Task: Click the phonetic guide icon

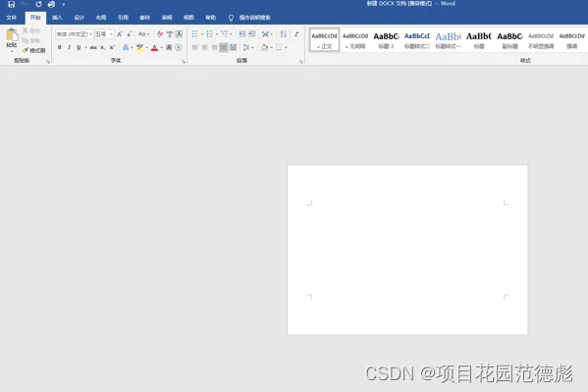Action: tap(170, 34)
